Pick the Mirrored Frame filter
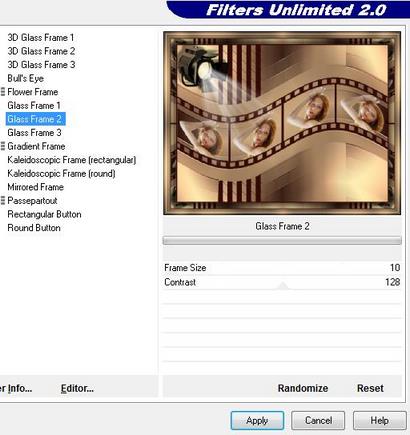 (x=35, y=187)
